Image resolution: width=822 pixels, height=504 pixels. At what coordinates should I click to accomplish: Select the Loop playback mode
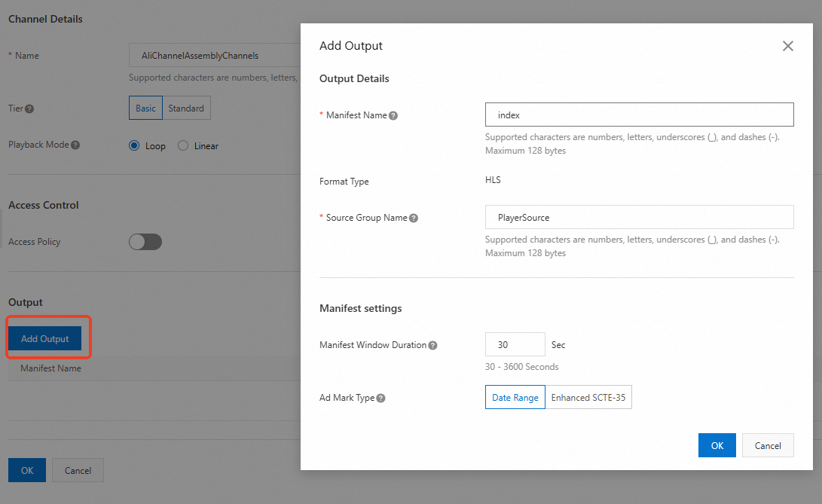coord(135,145)
